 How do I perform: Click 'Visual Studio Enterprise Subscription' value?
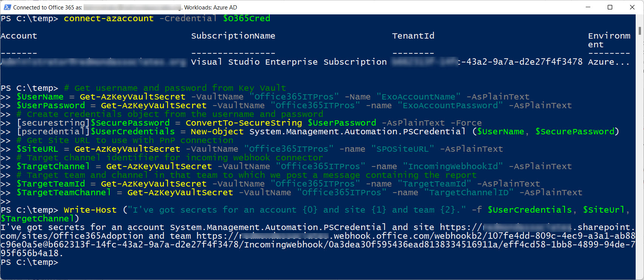289,62
